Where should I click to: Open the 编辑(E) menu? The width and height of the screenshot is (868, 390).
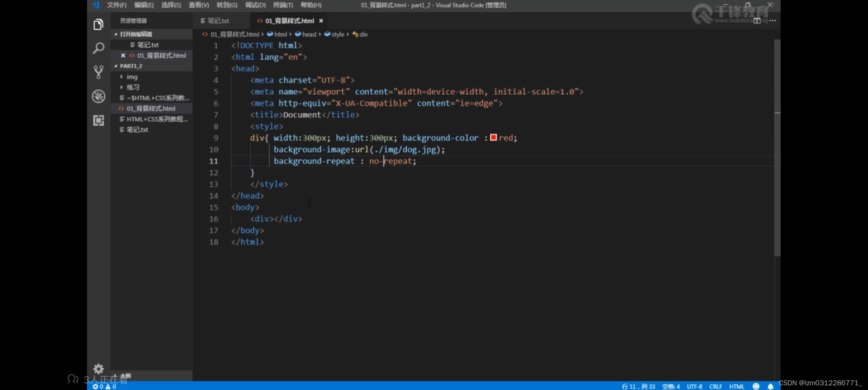pyautogui.click(x=144, y=5)
